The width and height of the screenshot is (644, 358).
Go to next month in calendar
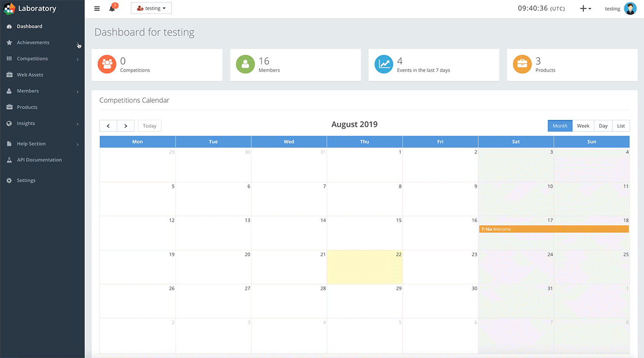[126, 126]
